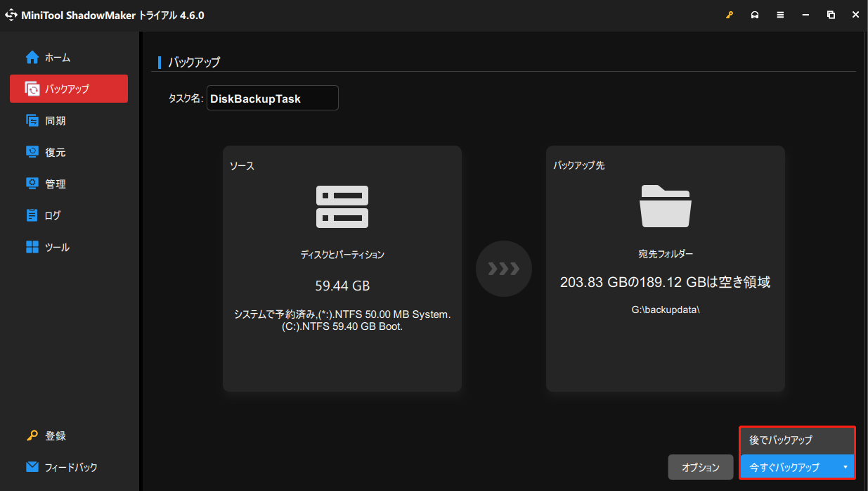Select the Backup (バックアップ) sidebar item
This screenshot has height=491, width=868.
tap(68, 89)
